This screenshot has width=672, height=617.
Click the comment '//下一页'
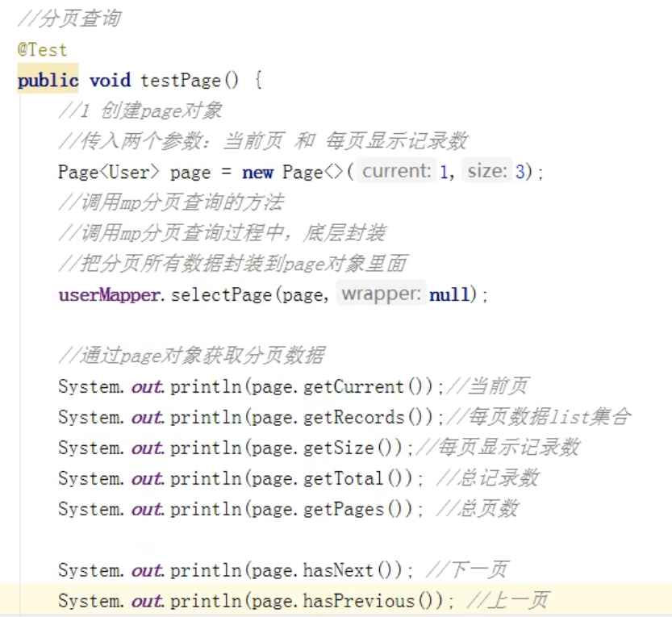coord(467,570)
